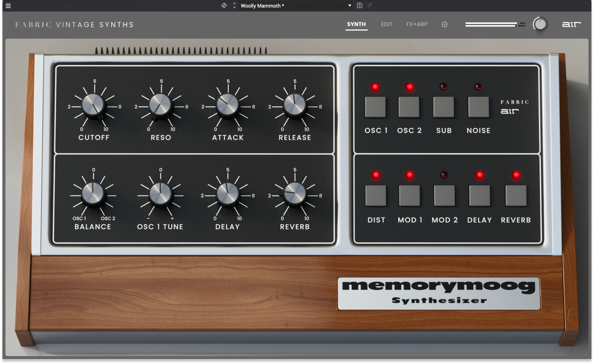Viewport: 594px width, 364px height.
Task: Click the preset browser dots icon
Action: click(x=224, y=6)
